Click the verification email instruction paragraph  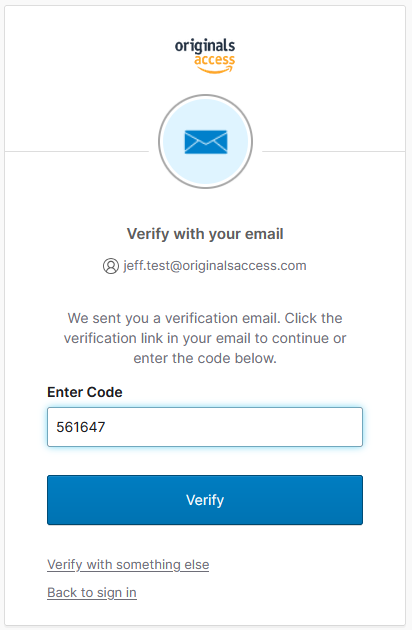click(205, 338)
